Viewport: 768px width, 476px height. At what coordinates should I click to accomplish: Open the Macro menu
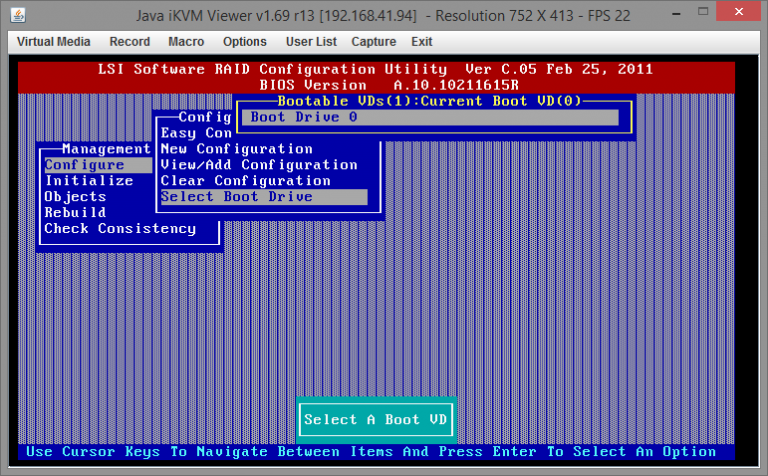click(x=186, y=42)
